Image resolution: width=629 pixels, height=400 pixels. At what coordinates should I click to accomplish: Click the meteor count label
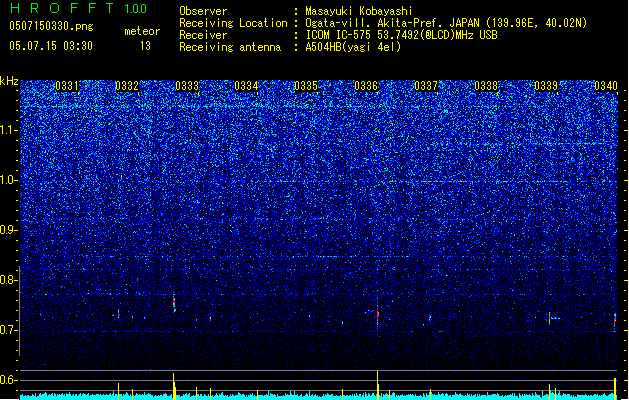[142, 31]
